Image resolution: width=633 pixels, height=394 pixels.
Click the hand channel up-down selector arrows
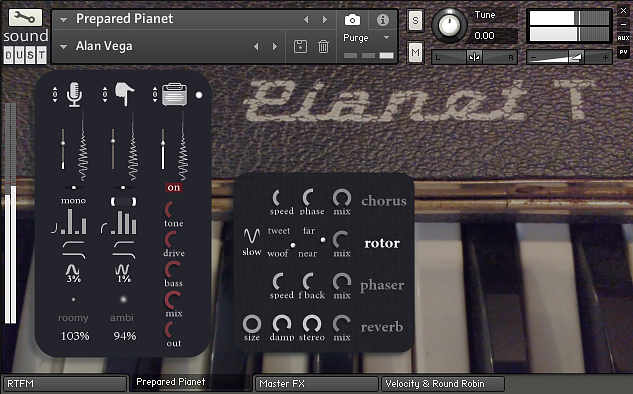coord(105,95)
